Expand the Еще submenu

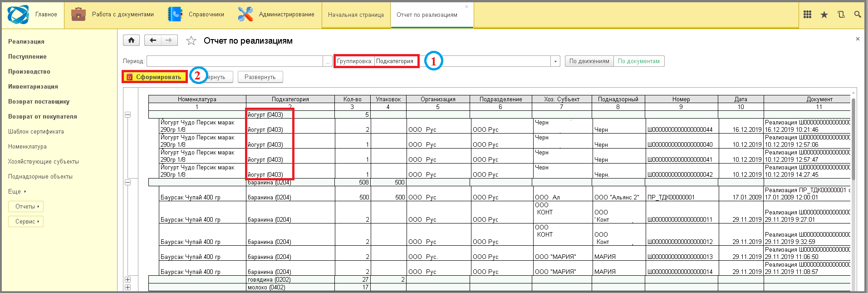(x=17, y=191)
